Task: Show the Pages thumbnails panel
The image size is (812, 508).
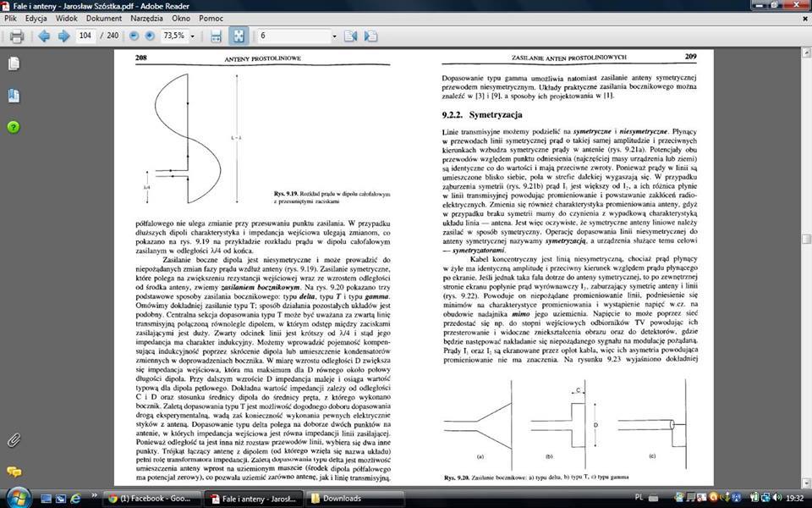Action: pyautogui.click(x=14, y=63)
